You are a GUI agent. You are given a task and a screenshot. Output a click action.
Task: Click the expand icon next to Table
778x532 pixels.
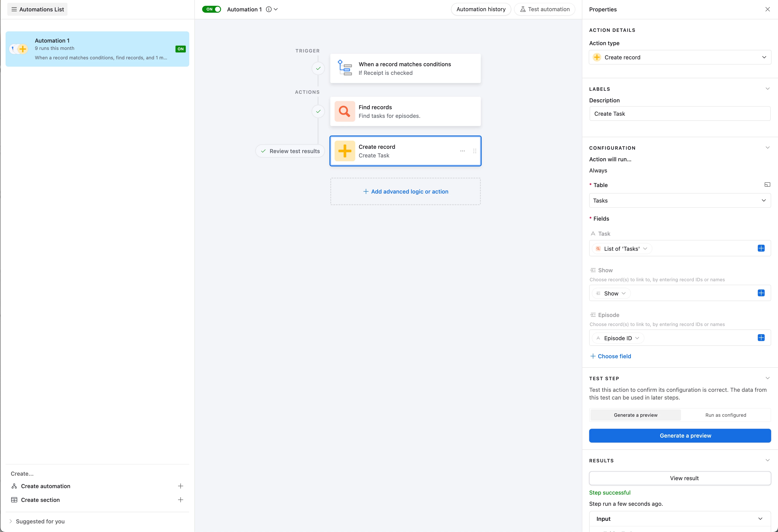(767, 185)
